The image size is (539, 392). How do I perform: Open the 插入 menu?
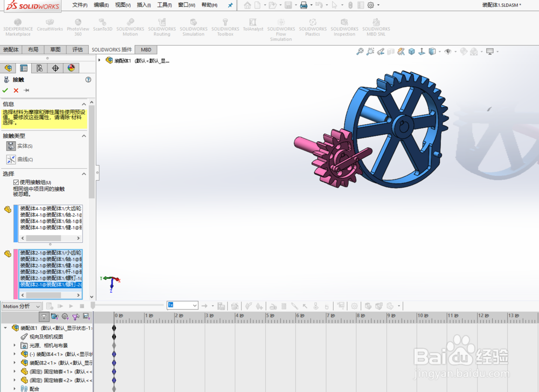point(144,5)
